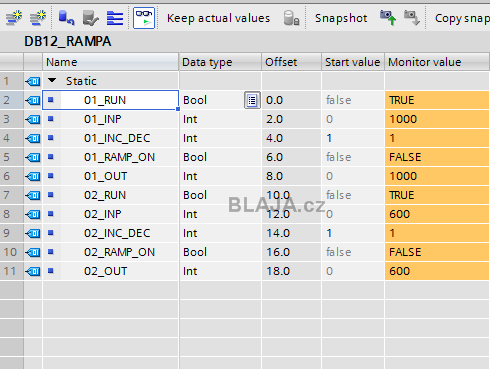This screenshot has width=490, height=369.
Task: Click the camera icon with green arrow
Action: coord(388,18)
